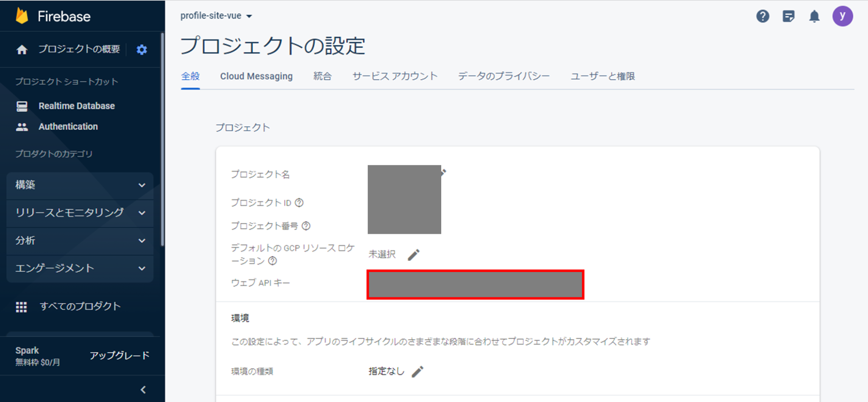Click the Firebase home icon
This screenshot has width=868, height=402.
coord(21,49)
